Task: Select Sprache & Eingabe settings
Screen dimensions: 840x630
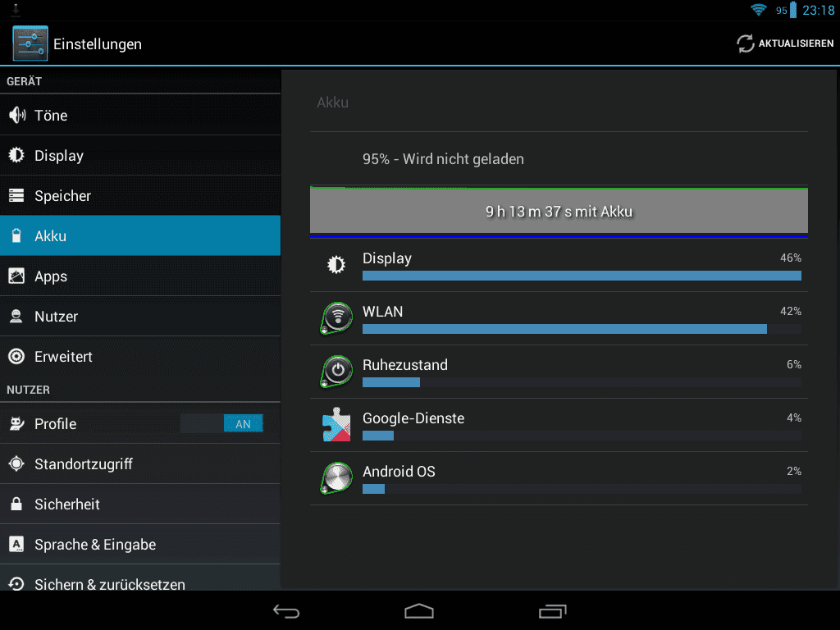Action: tap(140, 545)
